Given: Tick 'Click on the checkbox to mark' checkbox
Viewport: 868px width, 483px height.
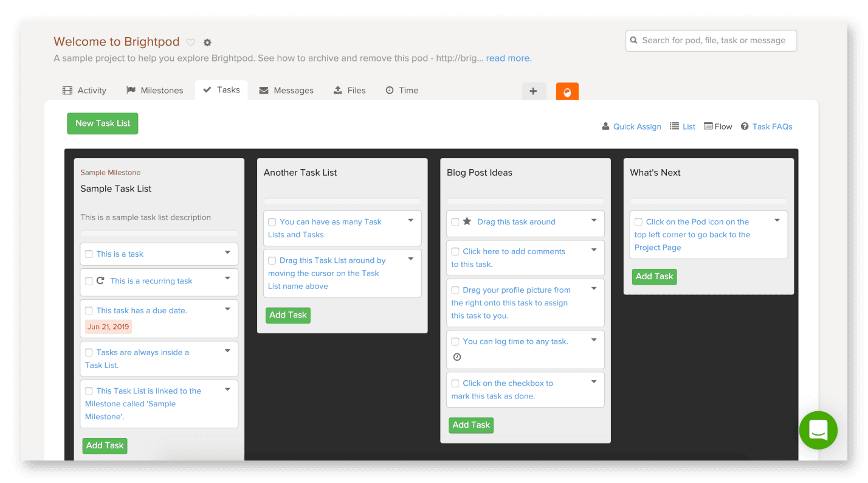Looking at the screenshot, I should click(455, 384).
